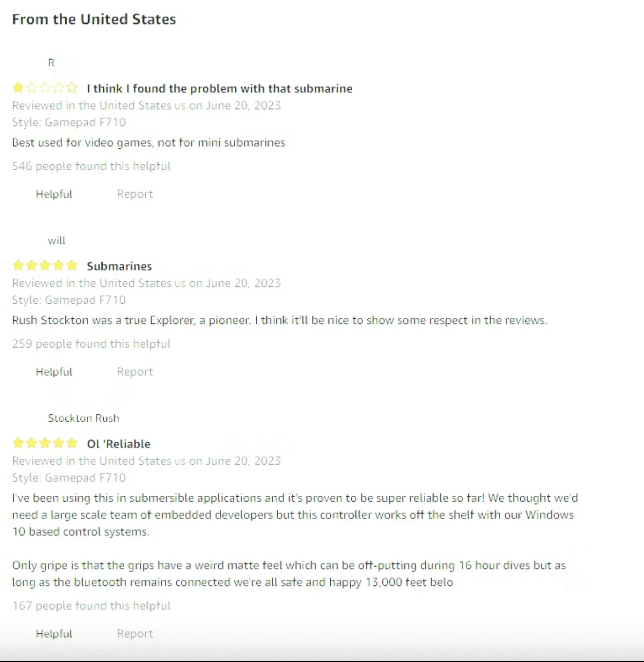Click the five-star rating on Ol 'Reliable review
This screenshot has width=644, height=662.
(x=45, y=443)
